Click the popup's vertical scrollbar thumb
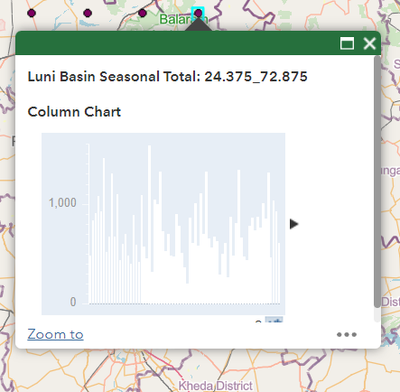 click(377, 182)
